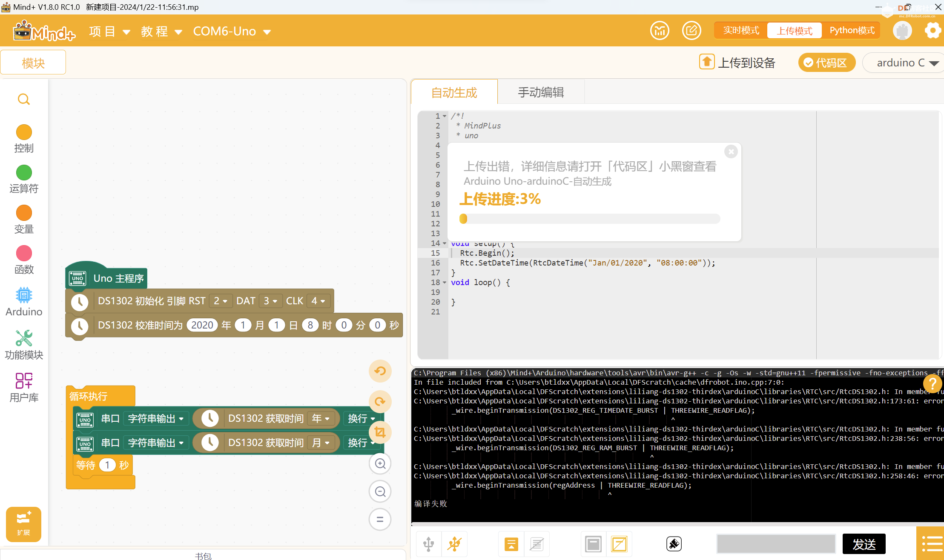Open 字符串输出 dropdown in second serial block
This screenshot has height=560, width=944.
(x=156, y=443)
